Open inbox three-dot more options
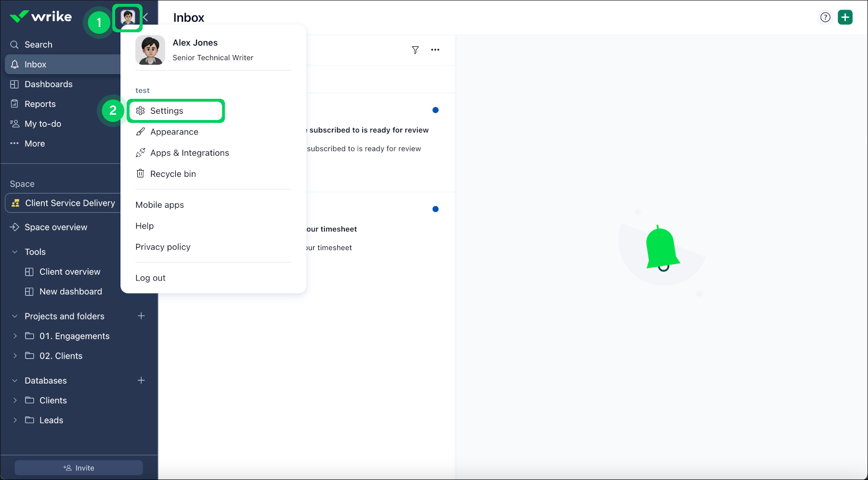This screenshot has height=480, width=868. click(x=435, y=50)
